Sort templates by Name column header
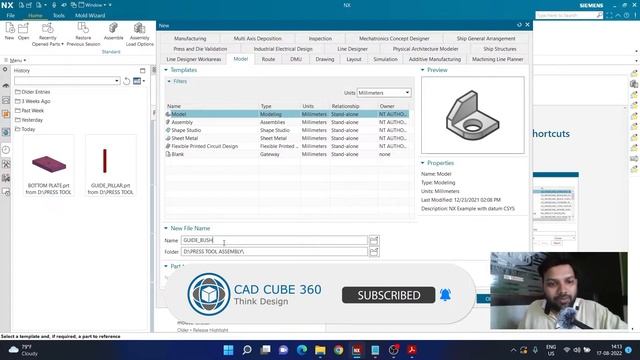Viewport: 640px width, 360px height. pyautogui.click(x=212, y=106)
